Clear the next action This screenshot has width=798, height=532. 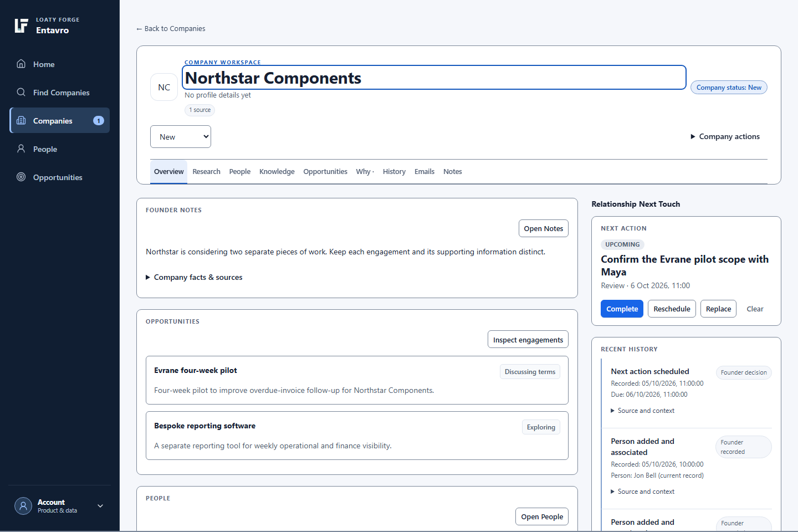pyautogui.click(x=755, y=309)
